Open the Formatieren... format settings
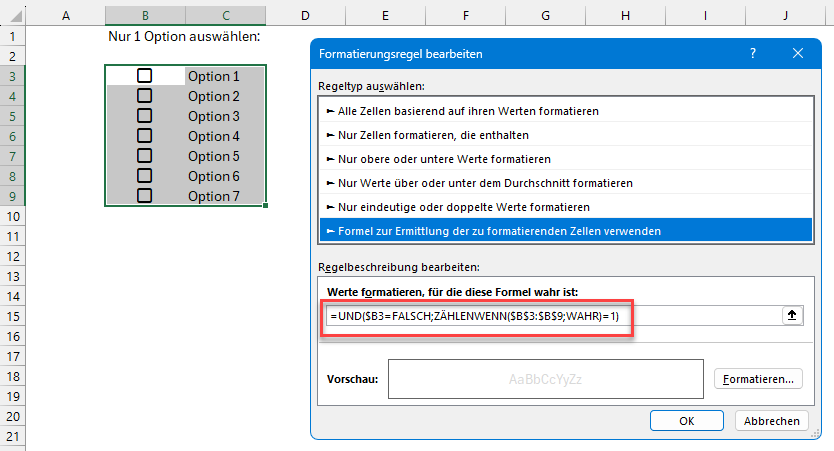The height and width of the screenshot is (451, 834). pyautogui.click(x=758, y=379)
